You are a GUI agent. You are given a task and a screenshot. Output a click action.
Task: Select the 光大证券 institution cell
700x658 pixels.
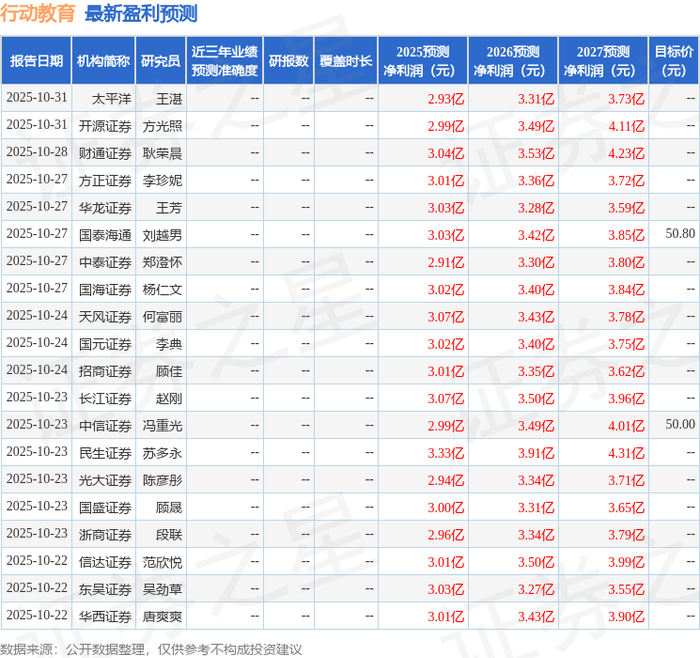[x=105, y=480]
